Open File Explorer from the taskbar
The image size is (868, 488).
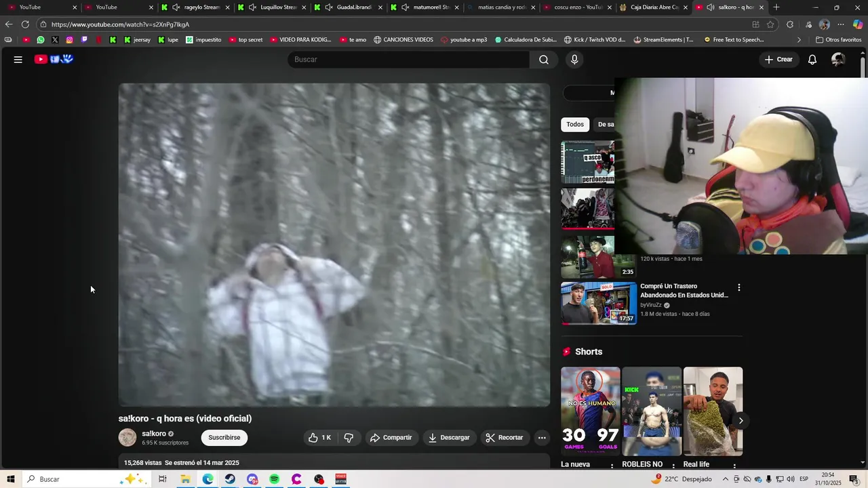point(185,479)
